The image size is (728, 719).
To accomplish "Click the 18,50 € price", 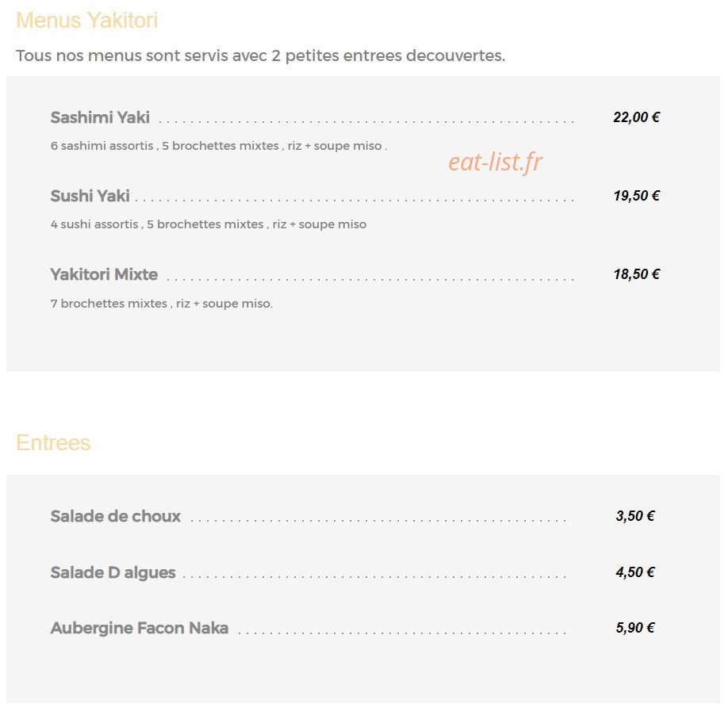I will pos(636,273).
